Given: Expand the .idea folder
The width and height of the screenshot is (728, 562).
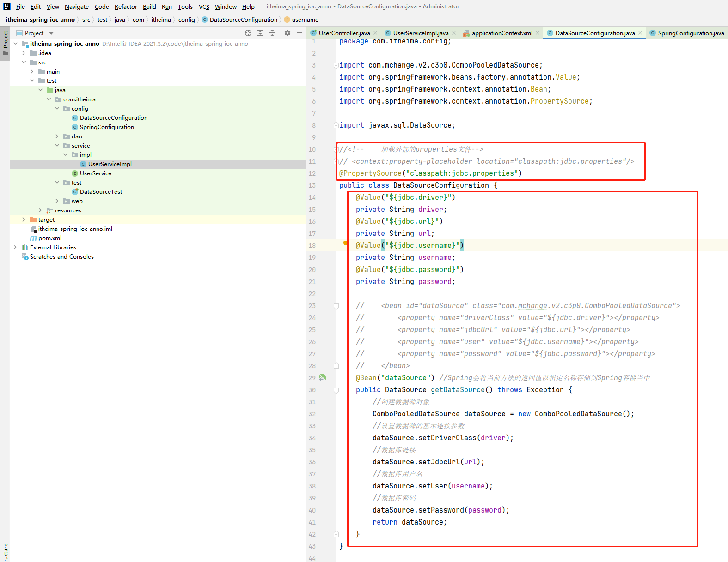Looking at the screenshot, I should [x=24, y=53].
